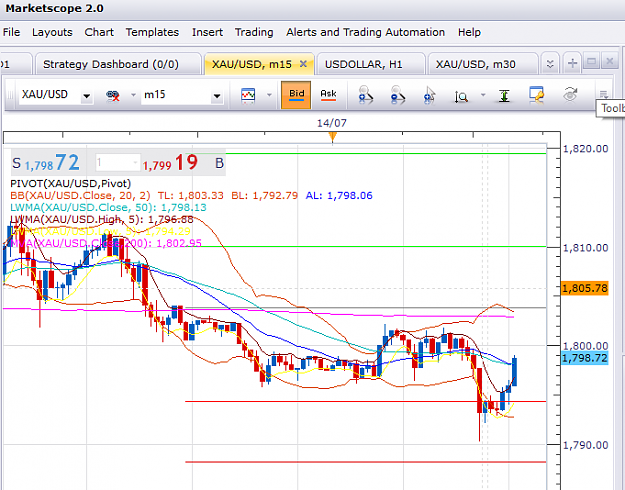Screen dimensions: 625x490
Task: Click the LWMA(XAU/USD.Close, 50) label
Action: pyautogui.click(x=83, y=207)
